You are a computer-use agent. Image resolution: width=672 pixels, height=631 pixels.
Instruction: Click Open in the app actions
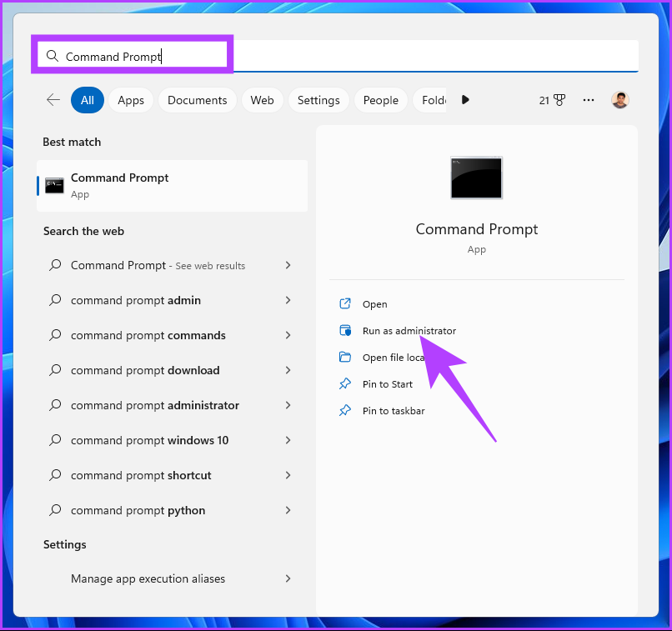[x=374, y=304]
